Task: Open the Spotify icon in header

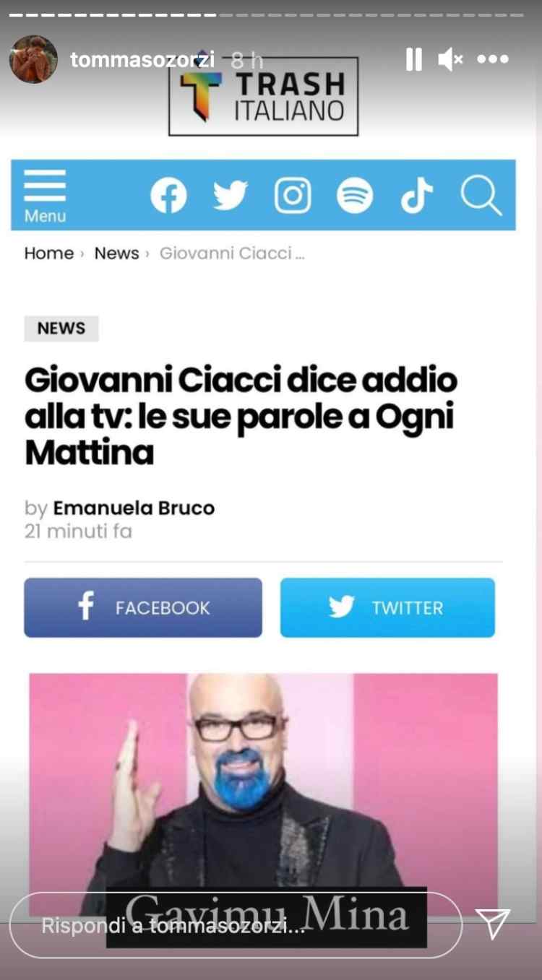Action: tap(355, 196)
